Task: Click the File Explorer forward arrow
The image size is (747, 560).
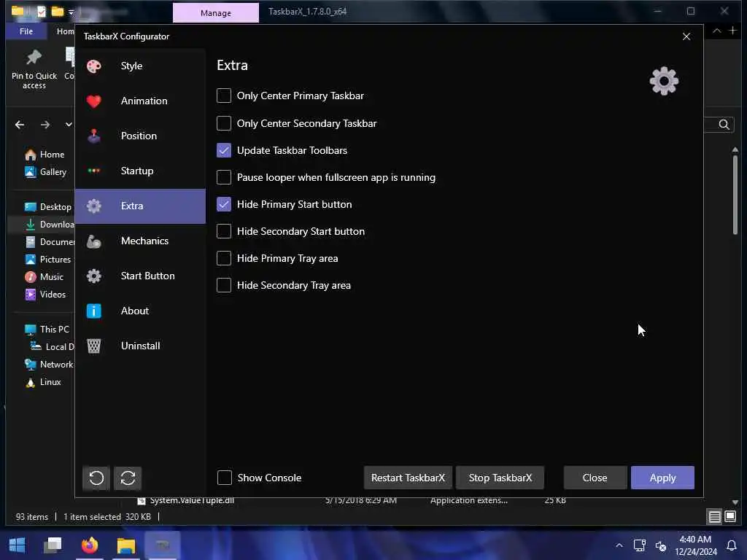Action: tap(45, 125)
